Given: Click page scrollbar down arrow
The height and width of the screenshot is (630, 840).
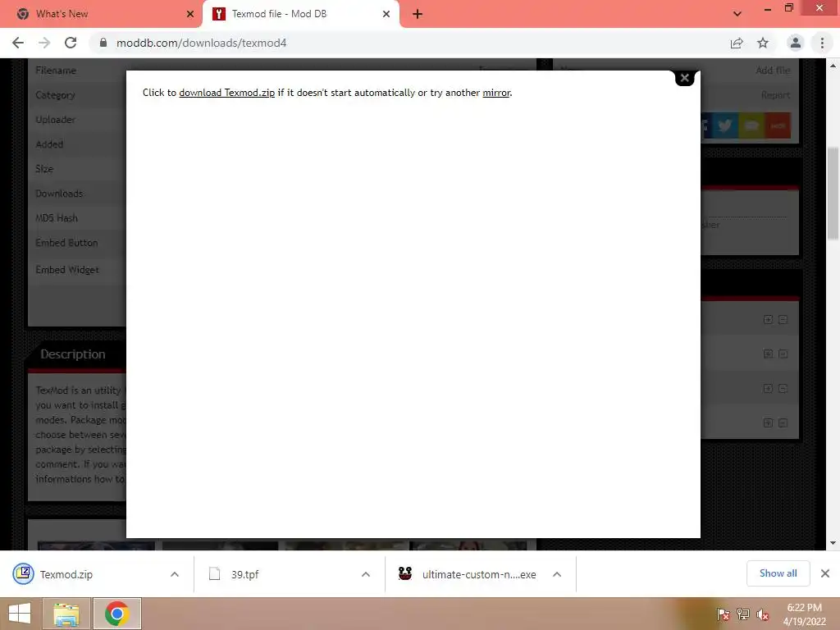Looking at the screenshot, I should (x=833, y=543).
